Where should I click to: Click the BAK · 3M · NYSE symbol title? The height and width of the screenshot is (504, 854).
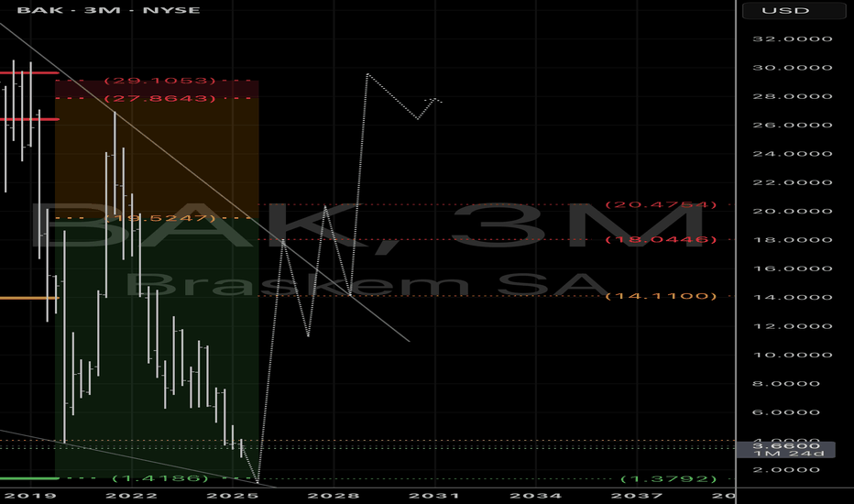tap(108, 10)
